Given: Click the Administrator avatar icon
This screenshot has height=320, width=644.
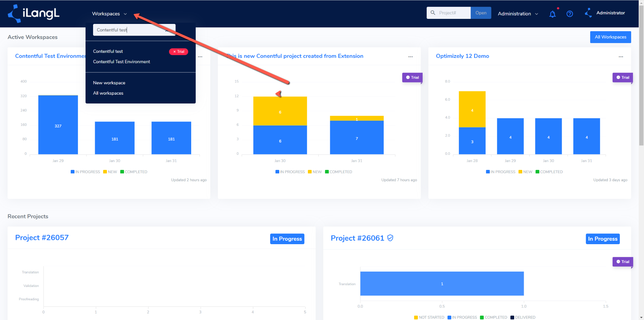Looking at the screenshot, I should [588, 13].
